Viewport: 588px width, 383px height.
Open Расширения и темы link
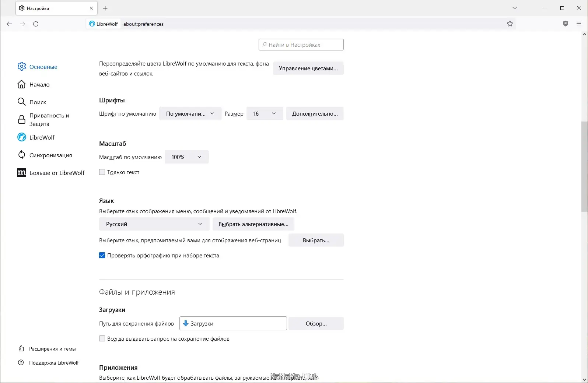(x=52, y=349)
